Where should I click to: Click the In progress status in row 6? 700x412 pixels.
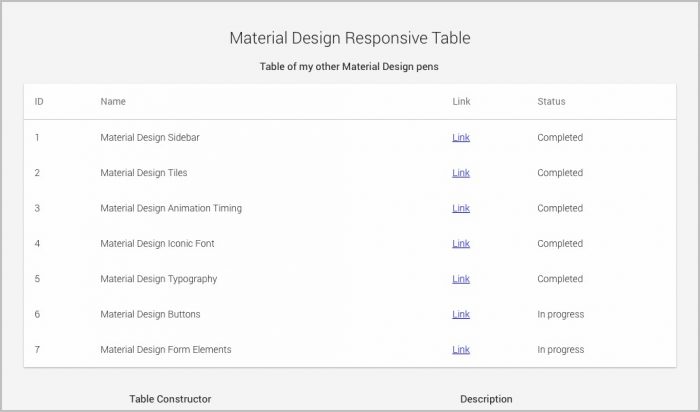[560, 314]
